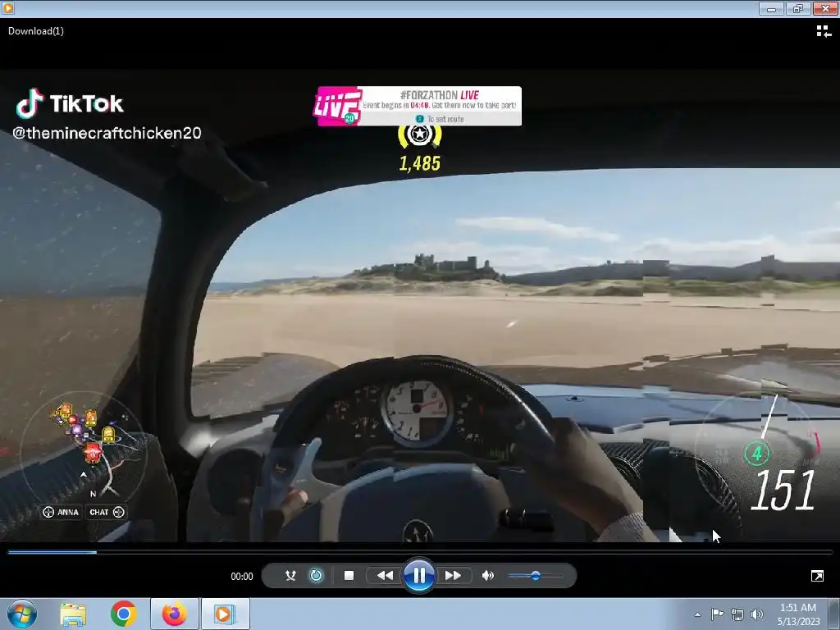Mute the player volume

pyautogui.click(x=487, y=575)
